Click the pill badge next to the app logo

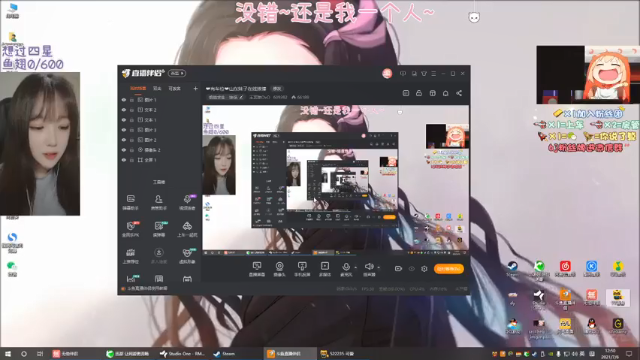177,73
